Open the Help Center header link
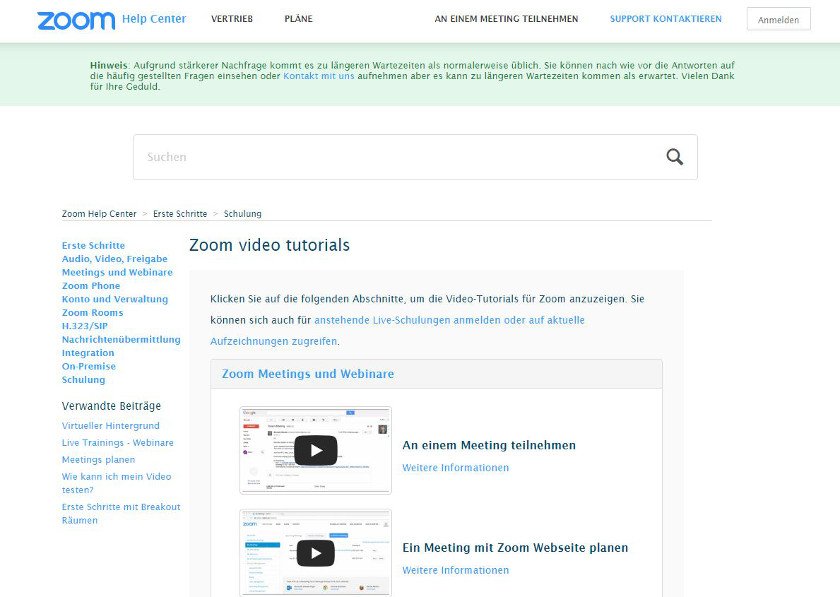Image resolution: width=840 pixels, height=597 pixels. point(154,19)
